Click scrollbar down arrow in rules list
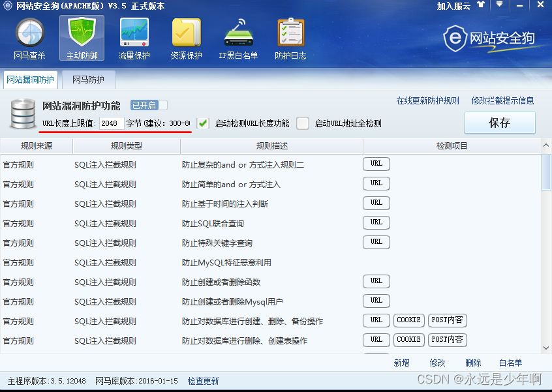 coord(546,348)
